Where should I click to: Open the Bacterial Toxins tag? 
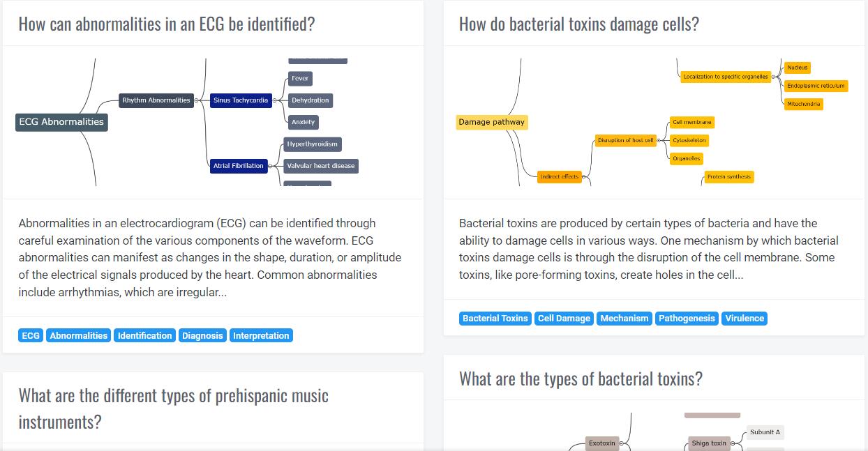point(495,318)
